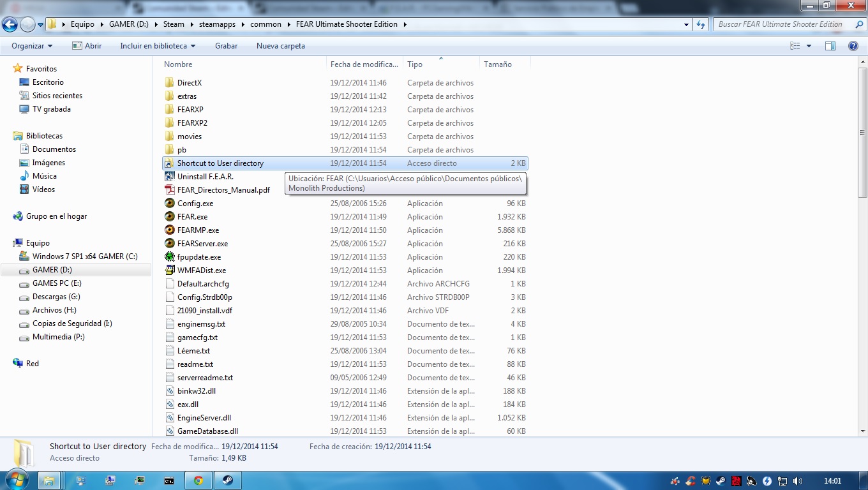This screenshot has height=490, width=868.
Task: Select the DirectX folder icon
Action: [x=169, y=83]
